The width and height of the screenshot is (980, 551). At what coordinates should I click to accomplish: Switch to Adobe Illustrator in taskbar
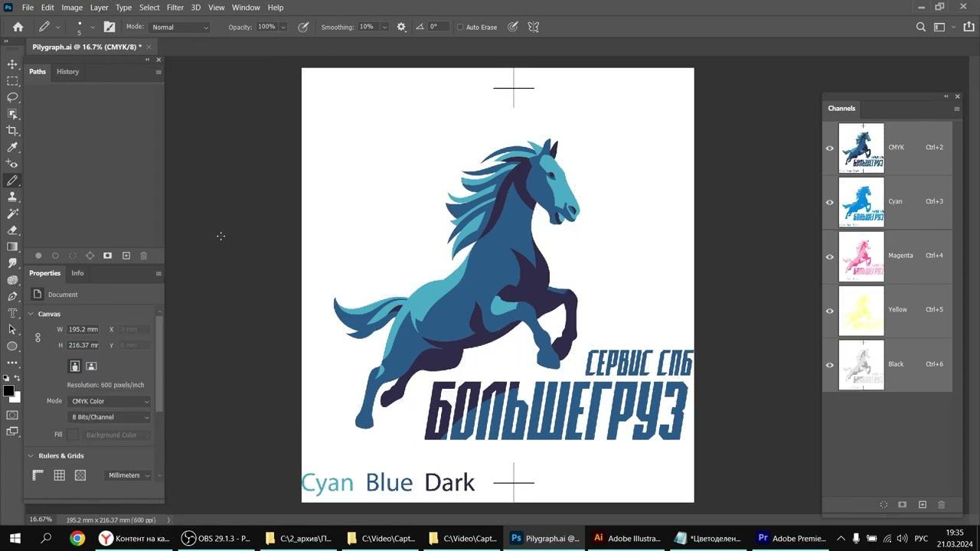626,538
